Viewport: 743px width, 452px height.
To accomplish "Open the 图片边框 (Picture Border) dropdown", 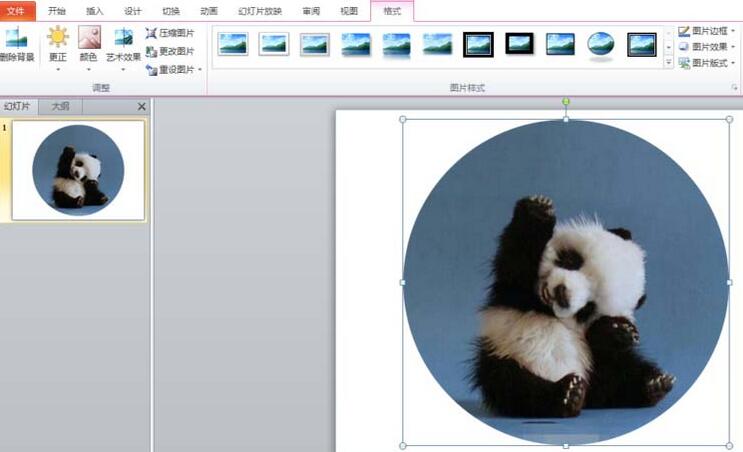I will point(707,31).
